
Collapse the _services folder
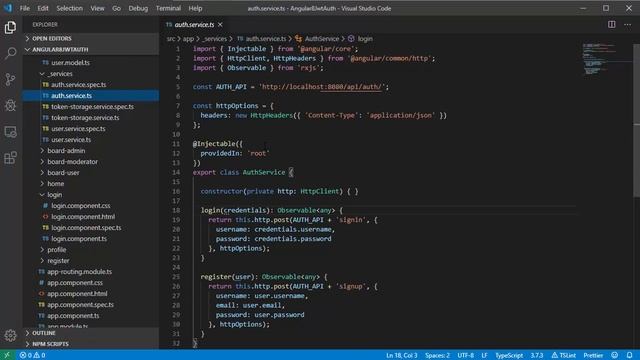91,74
